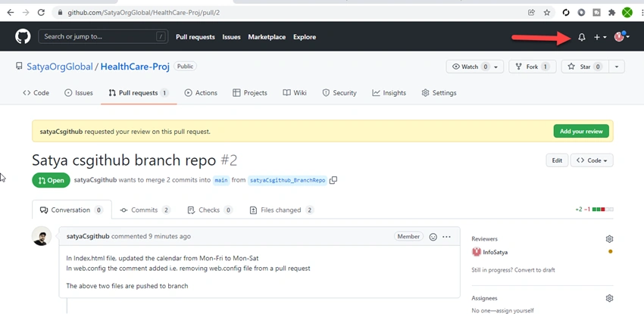Open the GitHub home logo
644x314 pixels.
(23, 36)
